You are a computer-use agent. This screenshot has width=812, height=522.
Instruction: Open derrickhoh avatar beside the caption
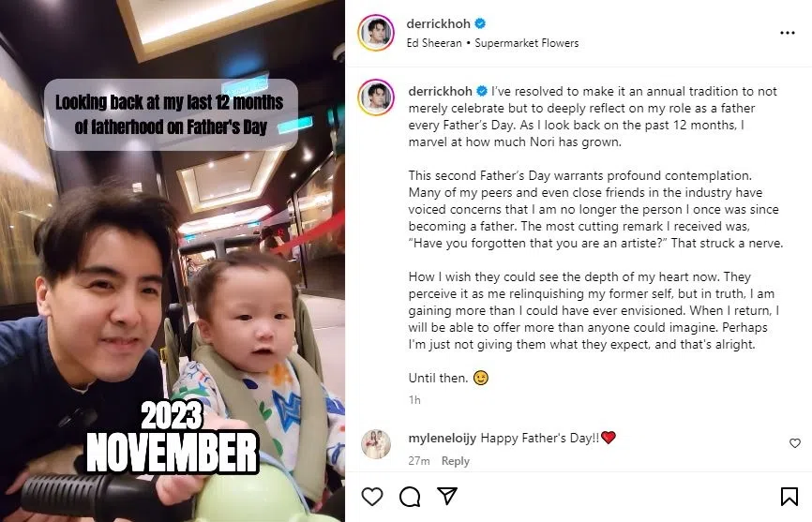[376, 97]
